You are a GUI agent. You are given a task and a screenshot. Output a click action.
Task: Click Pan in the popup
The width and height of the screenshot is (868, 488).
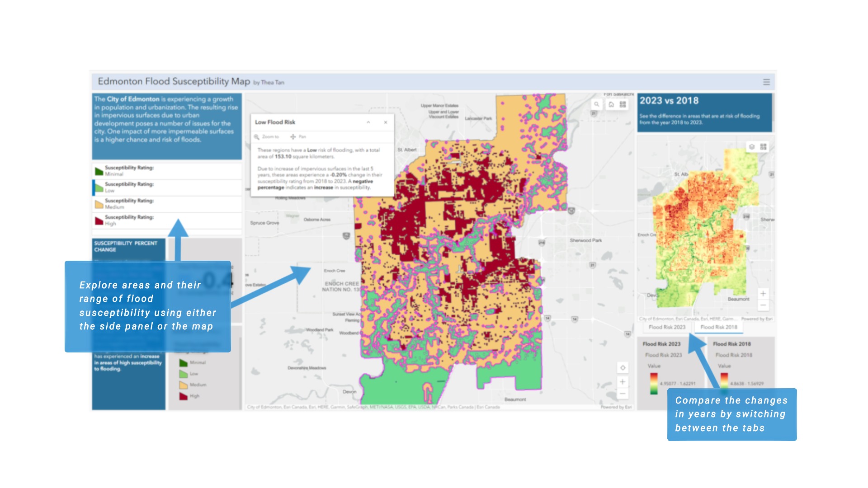298,136
